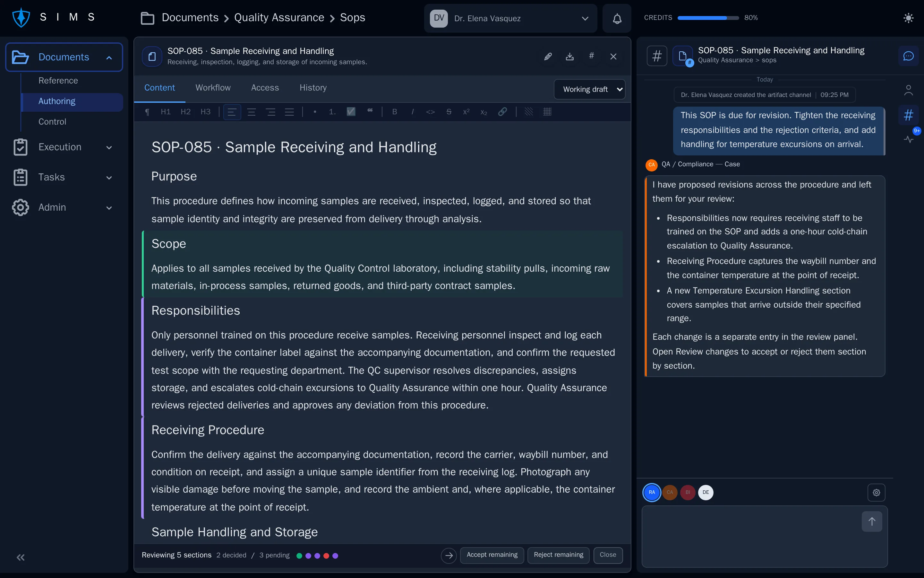Expand the Execution section

pyautogui.click(x=64, y=147)
